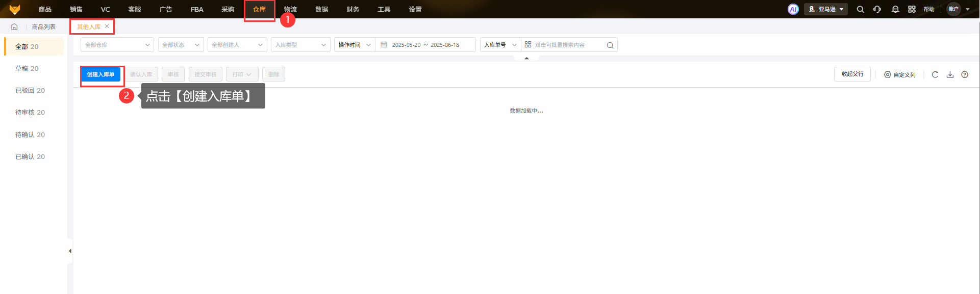980x294 pixels.
Task: Click the 账户 avatar
Action: (x=953, y=9)
